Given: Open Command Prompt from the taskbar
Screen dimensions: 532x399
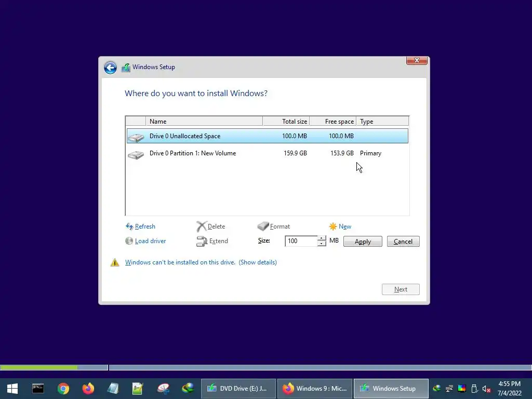Looking at the screenshot, I should pyautogui.click(x=38, y=389).
